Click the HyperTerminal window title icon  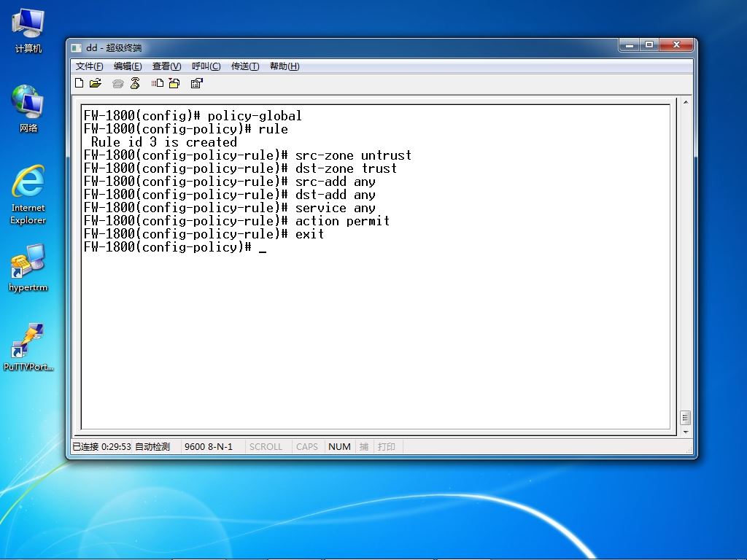click(76, 48)
